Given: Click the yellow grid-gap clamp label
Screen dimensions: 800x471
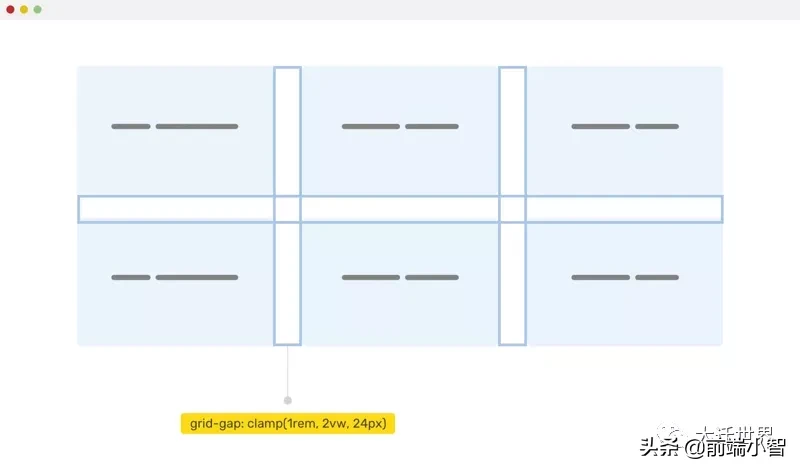Looking at the screenshot, I should (x=288, y=424).
